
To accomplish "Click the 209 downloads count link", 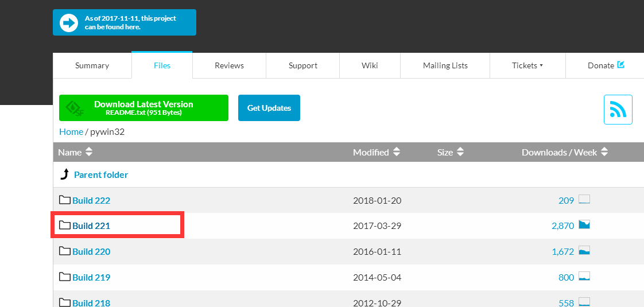I will (x=566, y=201).
